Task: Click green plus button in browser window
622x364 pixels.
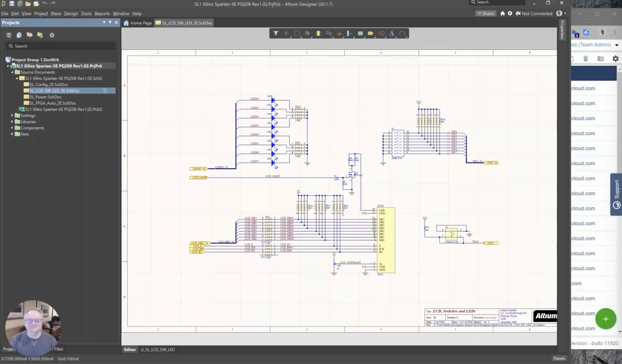Action: click(606, 319)
